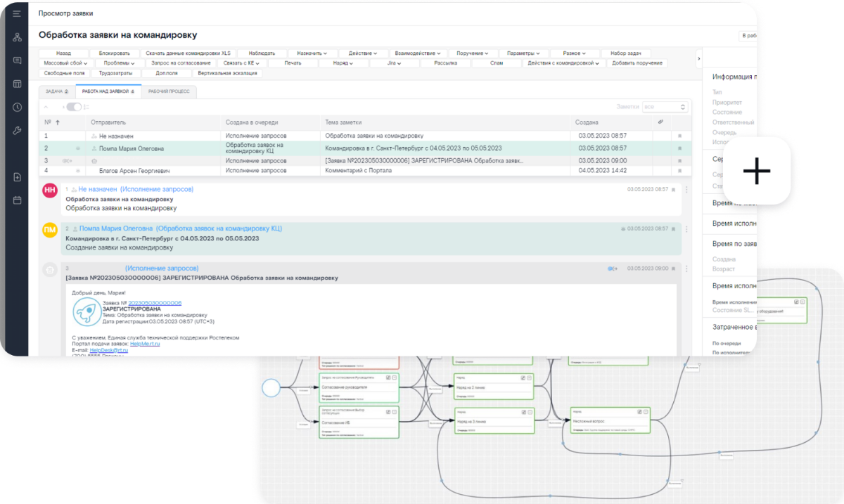Click the rocket logo in the email
This screenshot has width=844, height=504.
[x=86, y=311]
